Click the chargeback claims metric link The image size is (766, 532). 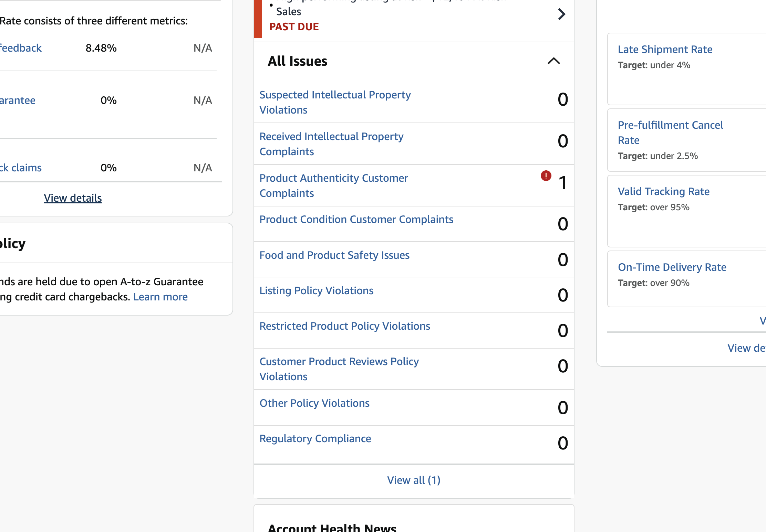[21, 168]
